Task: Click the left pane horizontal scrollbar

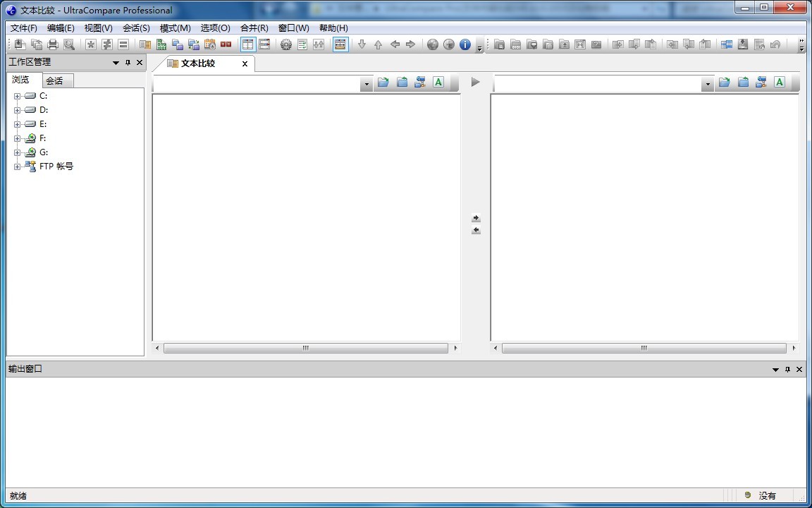Action: [305, 348]
